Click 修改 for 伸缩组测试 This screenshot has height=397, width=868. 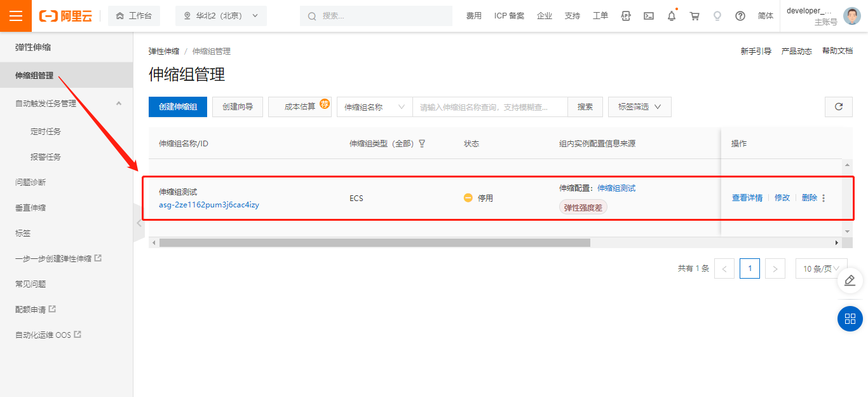pos(782,198)
